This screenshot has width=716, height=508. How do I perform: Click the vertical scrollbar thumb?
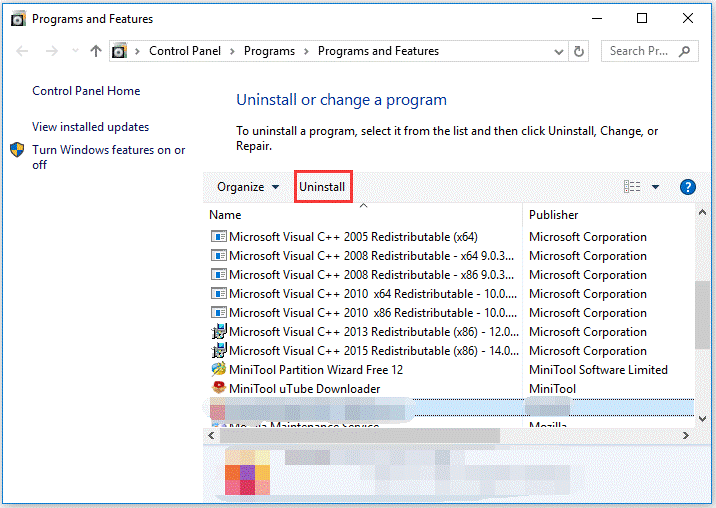[x=702, y=315]
